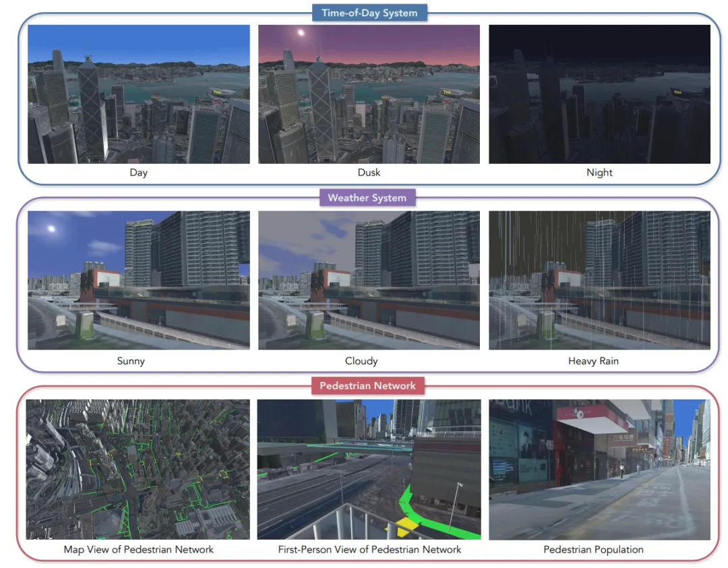Select the Sunny weather thumbnail
The width and height of the screenshot is (728, 568).
click(139, 280)
